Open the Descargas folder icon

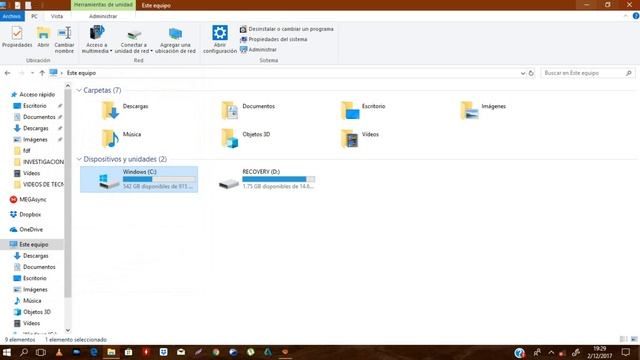(110, 110)
